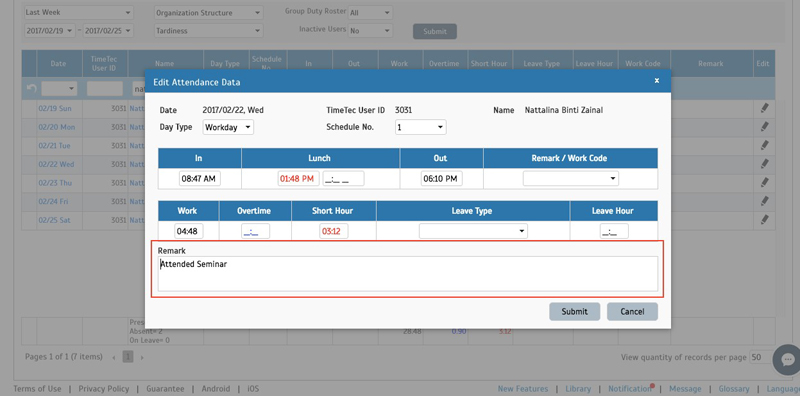Open the 02/23 Thu date link

[x=55, y=183]
